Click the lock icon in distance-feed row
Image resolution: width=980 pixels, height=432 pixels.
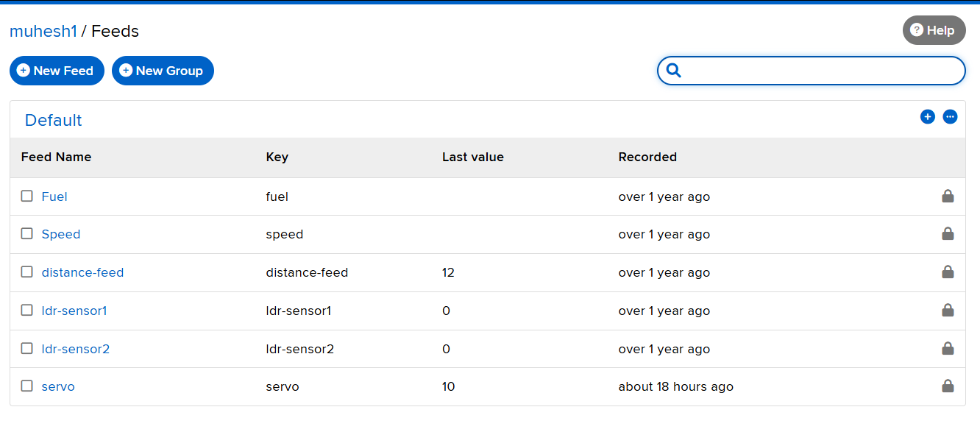[x=948, y=272]
